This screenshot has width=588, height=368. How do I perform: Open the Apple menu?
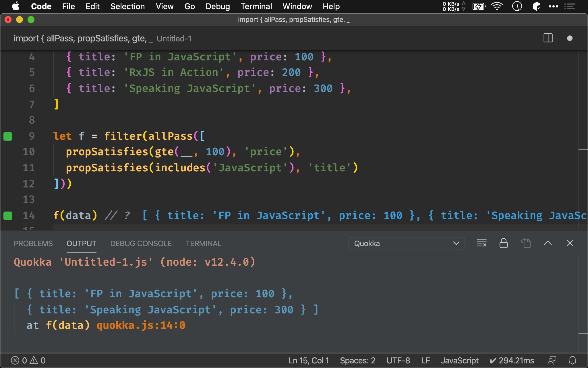click(x=16, y=6)
